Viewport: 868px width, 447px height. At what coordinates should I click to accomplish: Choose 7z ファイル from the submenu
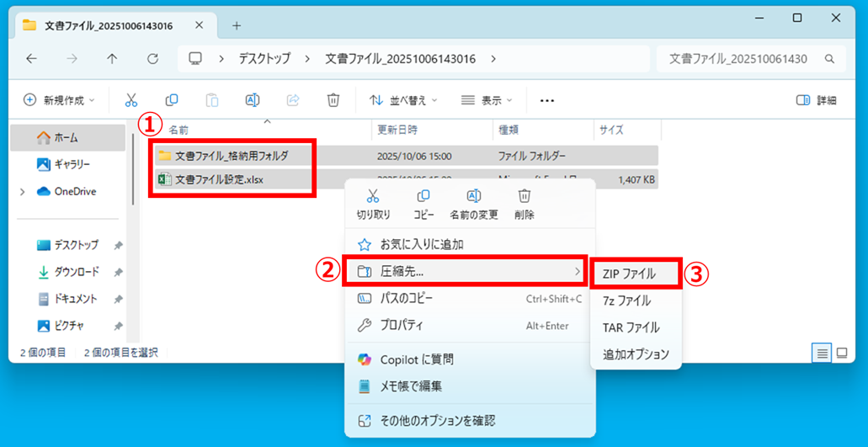click(636, 301)
